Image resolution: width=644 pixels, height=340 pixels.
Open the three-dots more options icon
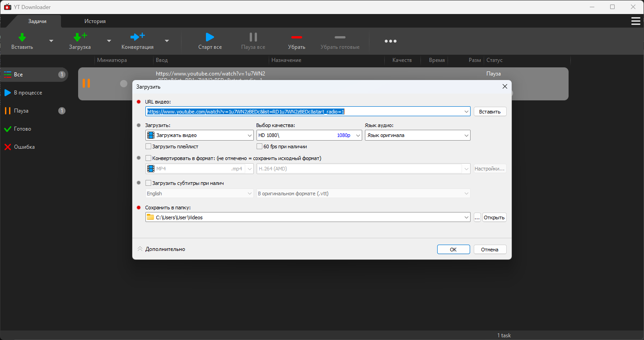[x=390, y=41]
